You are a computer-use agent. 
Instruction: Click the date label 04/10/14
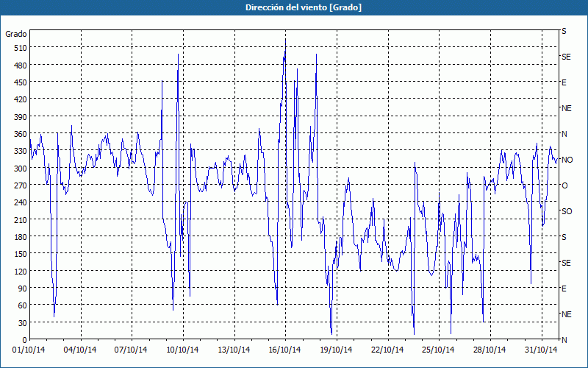(x=80, y=350)
